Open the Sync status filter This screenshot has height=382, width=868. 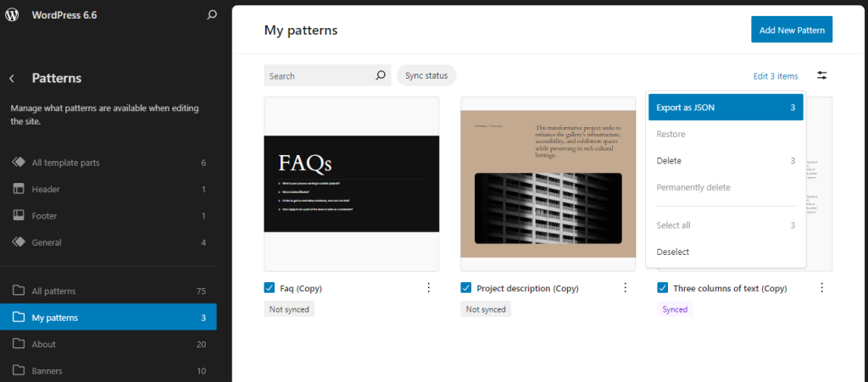(x=426, y=75)
